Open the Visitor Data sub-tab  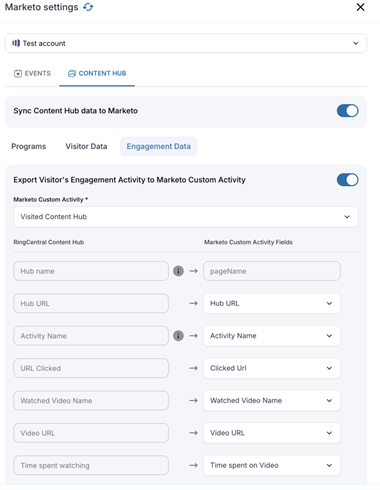click(x=86, y=146)
